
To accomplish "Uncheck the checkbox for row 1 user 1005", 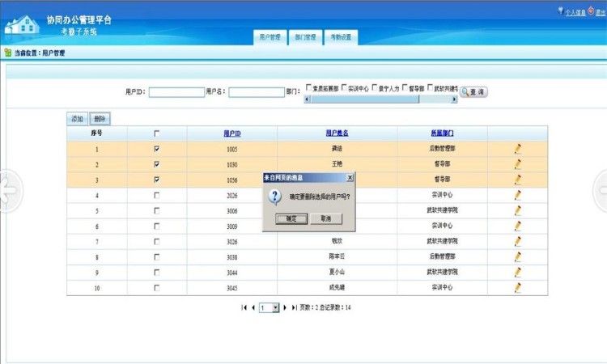I will pyautogui.click(x=157, y=149).
